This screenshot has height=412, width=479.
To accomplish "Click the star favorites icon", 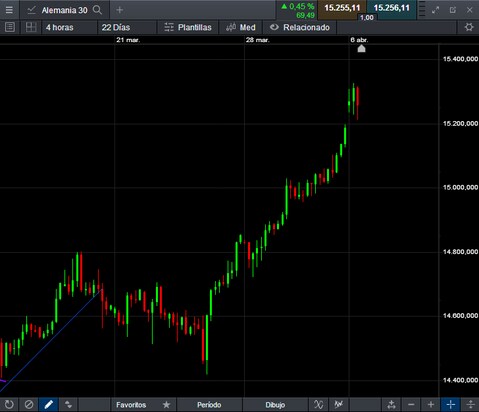I will 166,405.
